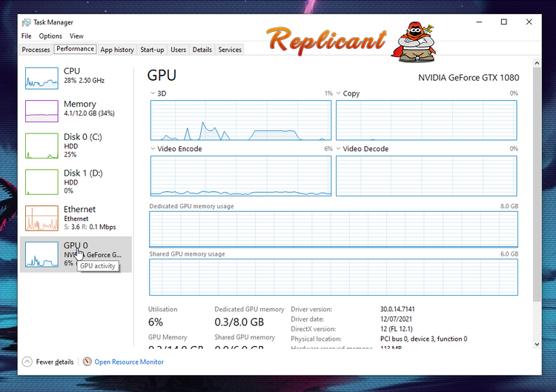This screenshot has width=556, height=392.
Task: Click driver date 12/07/2021
Action: tap(396, 319)
